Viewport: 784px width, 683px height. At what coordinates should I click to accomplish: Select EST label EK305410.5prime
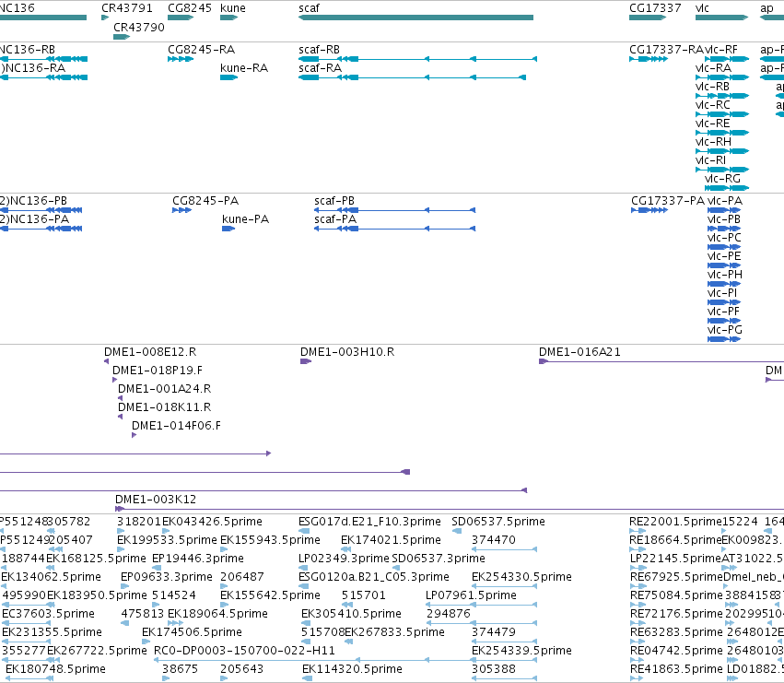click(351, 615)
